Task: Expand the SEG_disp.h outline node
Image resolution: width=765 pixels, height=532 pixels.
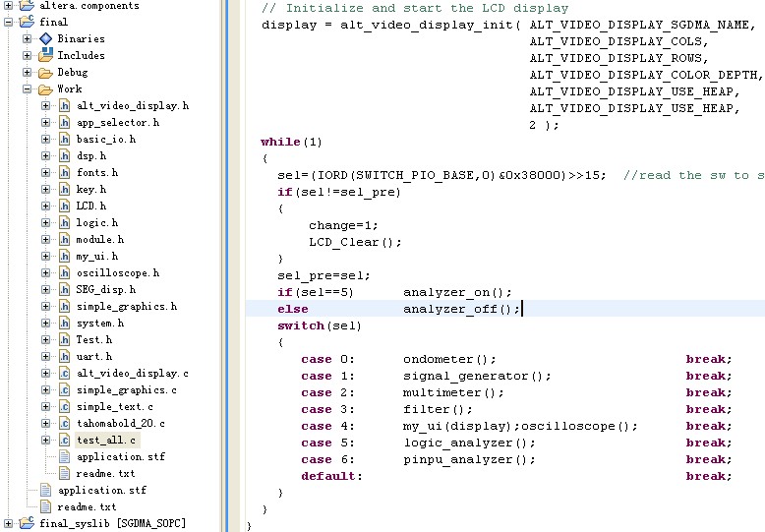Action: (x=46, y=289)
